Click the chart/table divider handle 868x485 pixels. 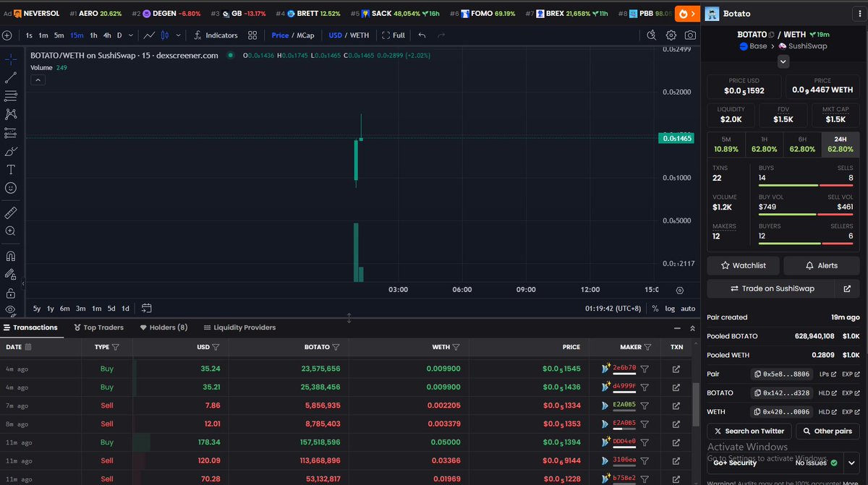[349, 318]
